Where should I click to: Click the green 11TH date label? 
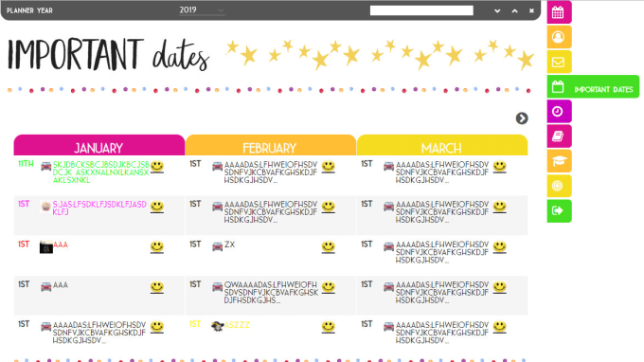click(26, 164)
